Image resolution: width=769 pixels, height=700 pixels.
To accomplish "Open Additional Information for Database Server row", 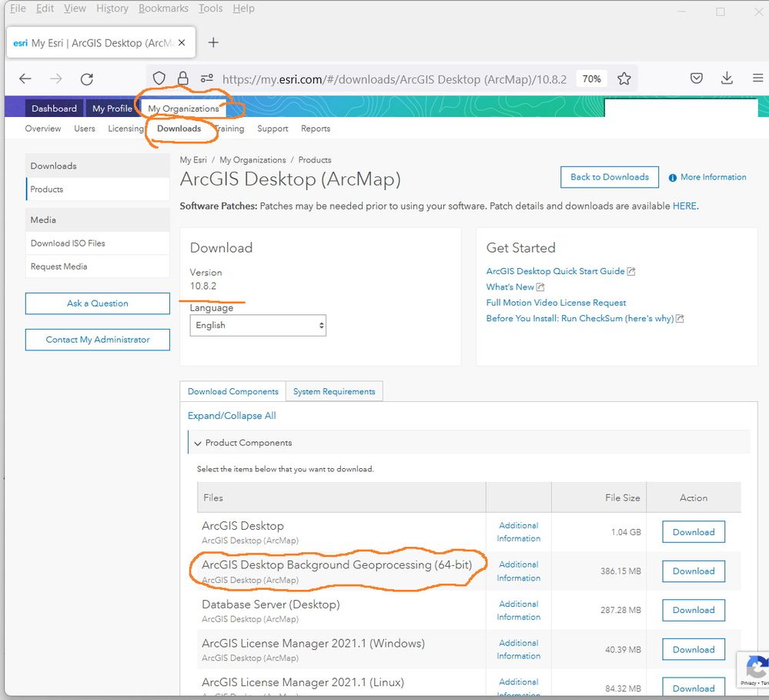I will 518,610.
